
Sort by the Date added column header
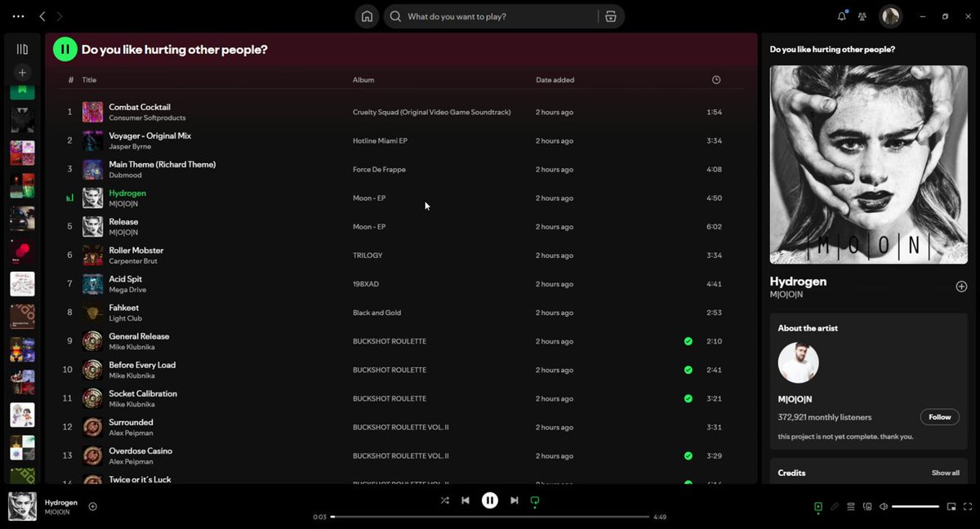555,80
